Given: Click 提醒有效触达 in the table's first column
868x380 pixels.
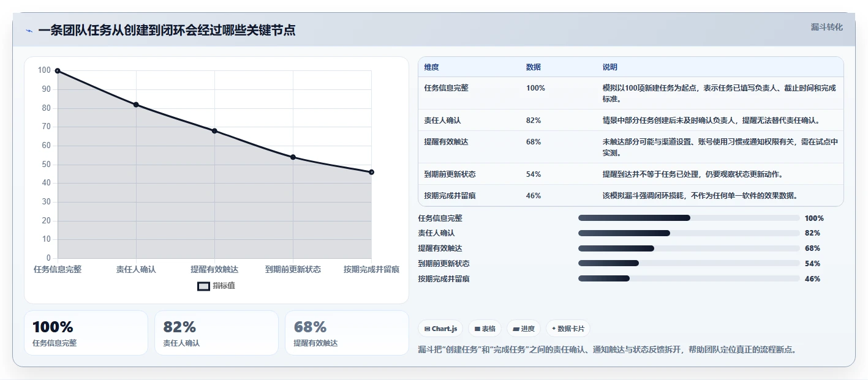Looking at the screenshot, I should (x=446, y=142).
